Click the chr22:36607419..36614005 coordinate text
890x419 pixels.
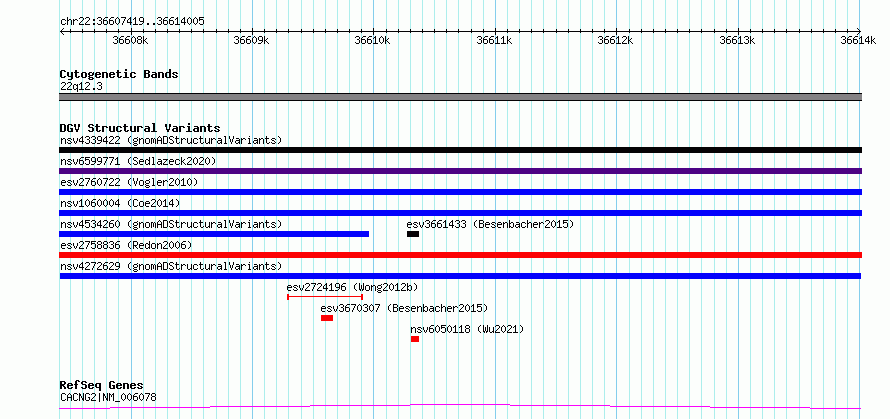[132, 21]
